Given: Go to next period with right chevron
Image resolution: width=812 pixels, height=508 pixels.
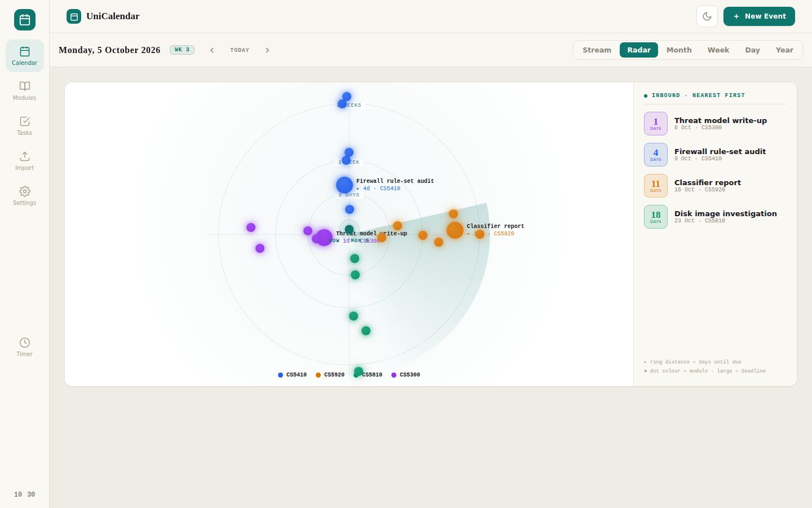Looking at the screenshot, I should 267,50.
